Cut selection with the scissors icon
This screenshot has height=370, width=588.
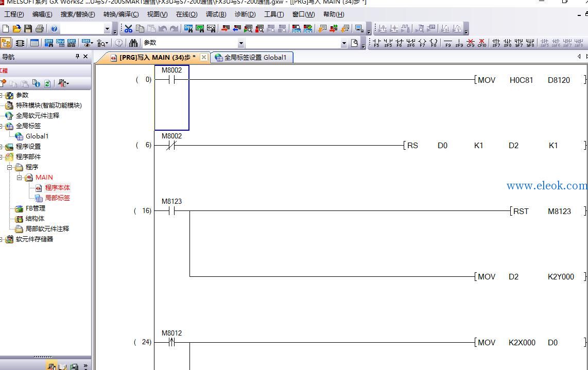(129, 28)
